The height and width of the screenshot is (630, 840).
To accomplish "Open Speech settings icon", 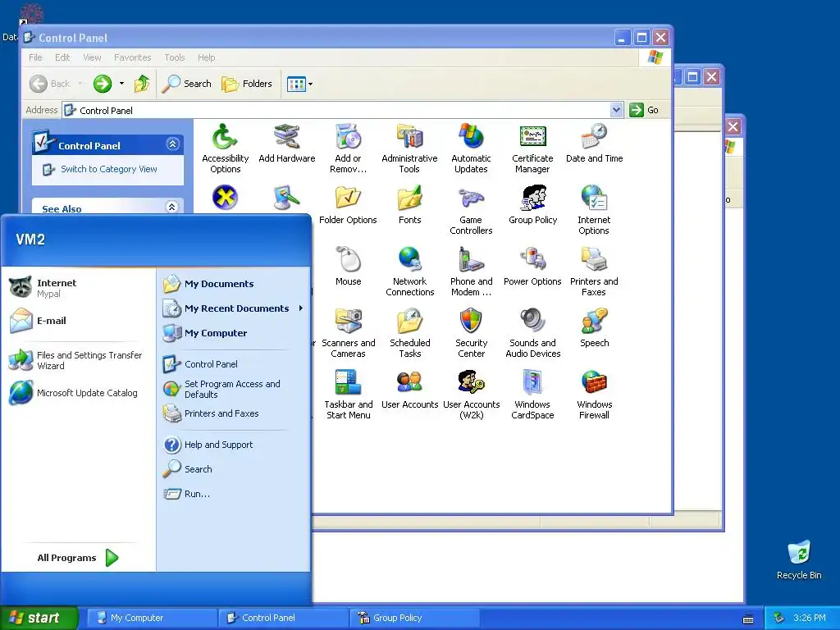I will pos(594,328).
